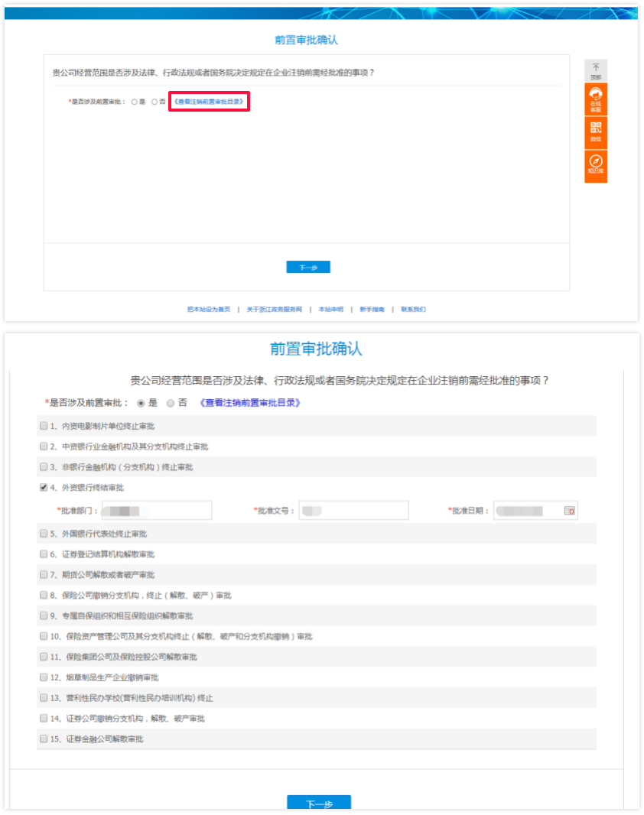Click the 批准部门 input field
This screenshot has height=815, width=644.
pos(156,511)
